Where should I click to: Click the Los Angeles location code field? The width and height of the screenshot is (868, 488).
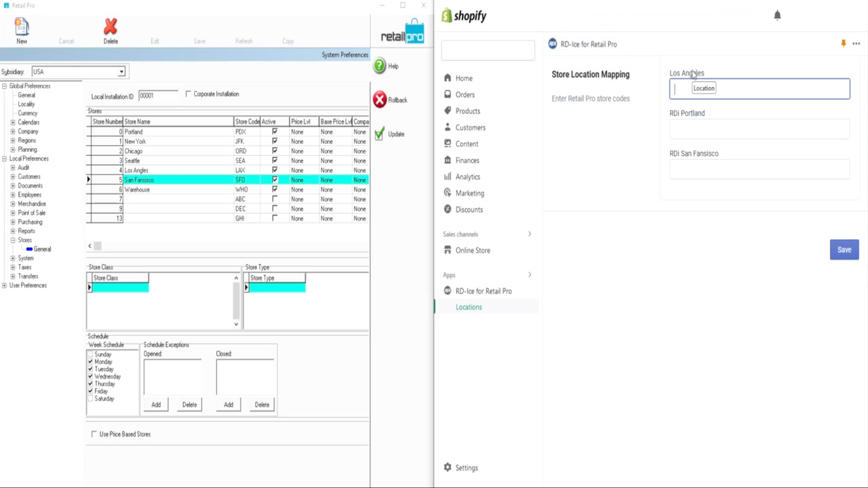click(x=759, y=89)
